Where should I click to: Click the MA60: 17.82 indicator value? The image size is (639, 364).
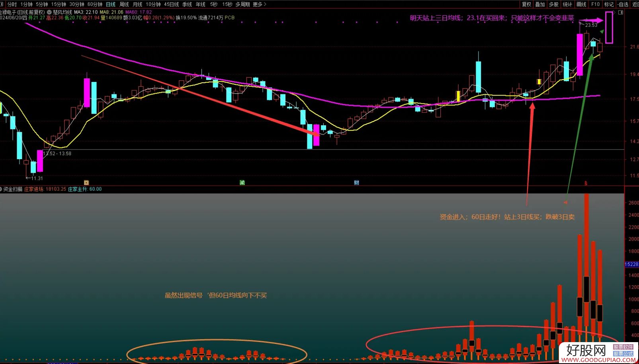[x=139, y=12]
